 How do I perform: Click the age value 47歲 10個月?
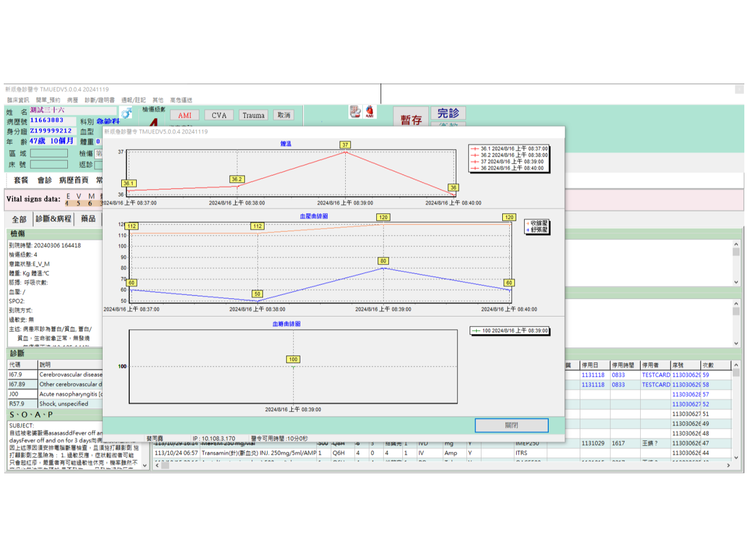point(51,141)
